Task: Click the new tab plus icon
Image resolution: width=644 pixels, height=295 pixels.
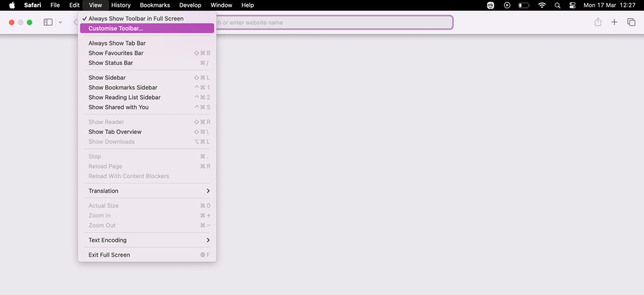Action: (614, 22)
